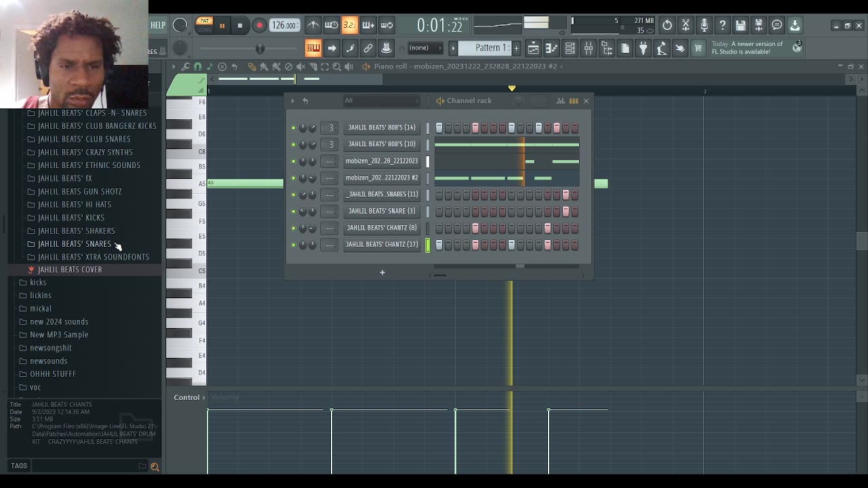Open the channel rack All filter dropdown
868x488 pixels.
(381, 101)
